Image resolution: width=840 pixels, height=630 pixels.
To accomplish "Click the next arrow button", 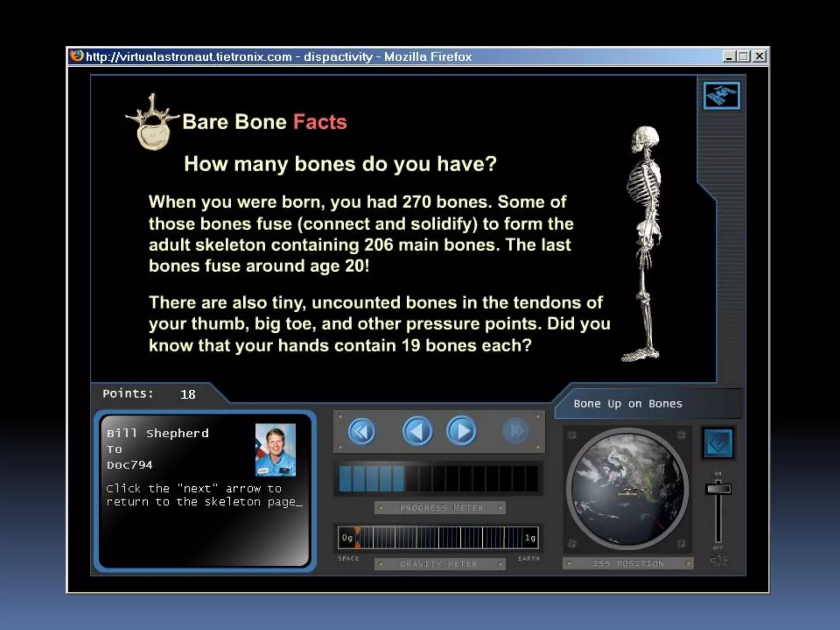I will pos(462,431).
